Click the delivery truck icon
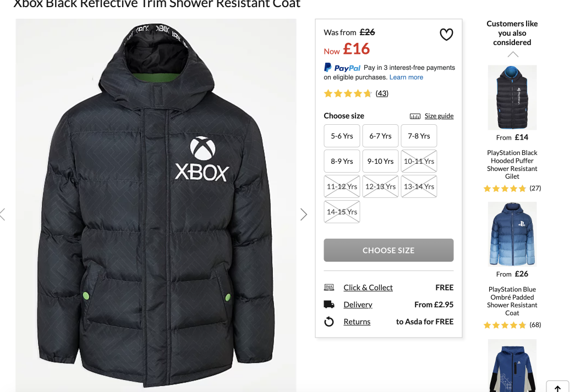The width and height of the screenshot is (575, 392). tap(329, 305)
